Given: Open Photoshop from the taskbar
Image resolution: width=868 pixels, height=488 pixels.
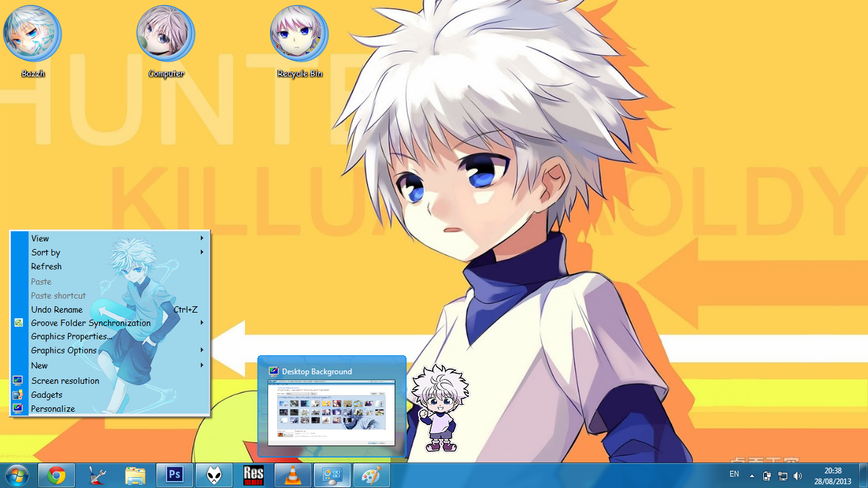Looking at the screenshot, I should point(175,475).
